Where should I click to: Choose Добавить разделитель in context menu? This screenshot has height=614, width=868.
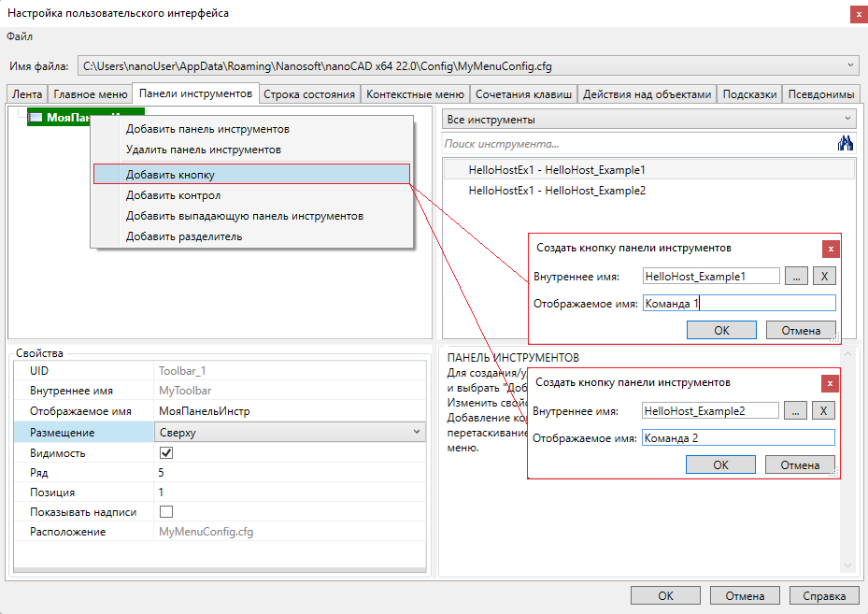[x=184, y=236]
